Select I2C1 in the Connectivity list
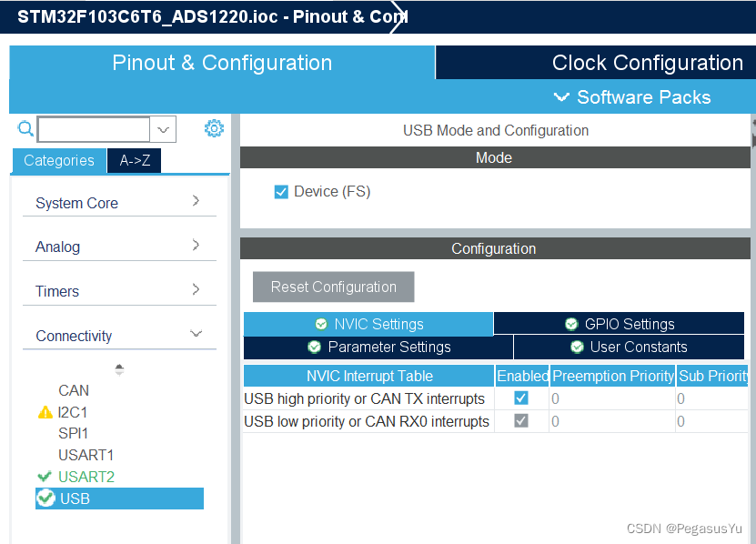 pos(72,412)
